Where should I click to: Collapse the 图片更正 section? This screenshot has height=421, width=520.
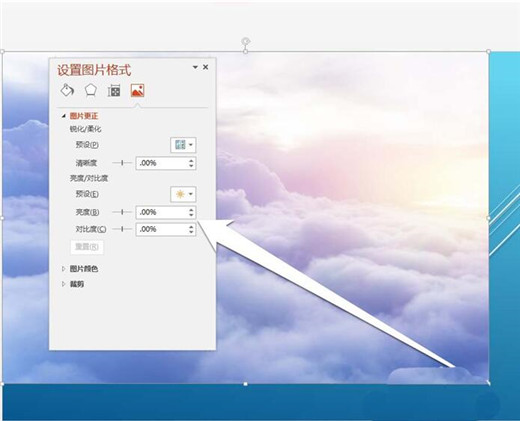63,116
